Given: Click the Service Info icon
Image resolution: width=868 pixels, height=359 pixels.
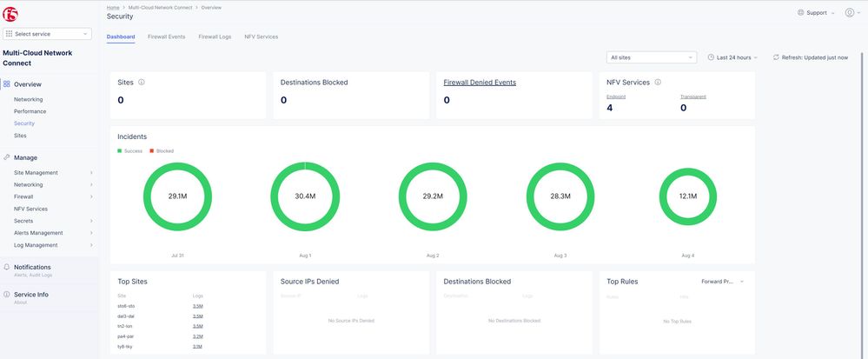Looking at the screenshot, I should tap(7, 295).
